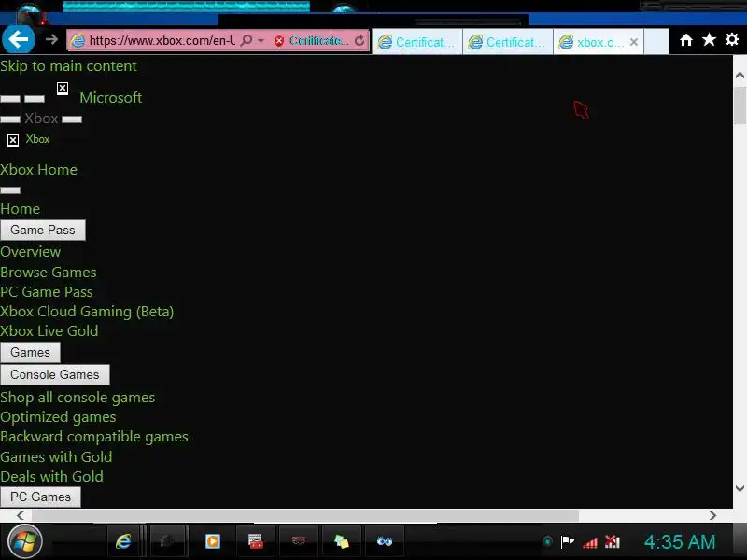Click the blue eyes taskbar icon

coord(385,541)
